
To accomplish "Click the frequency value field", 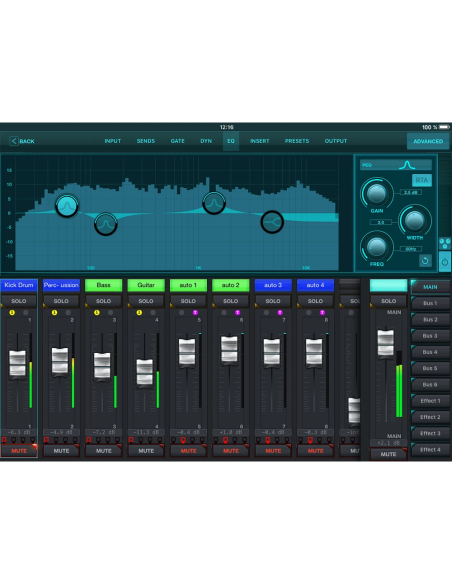I will click(x=411, y=249).
